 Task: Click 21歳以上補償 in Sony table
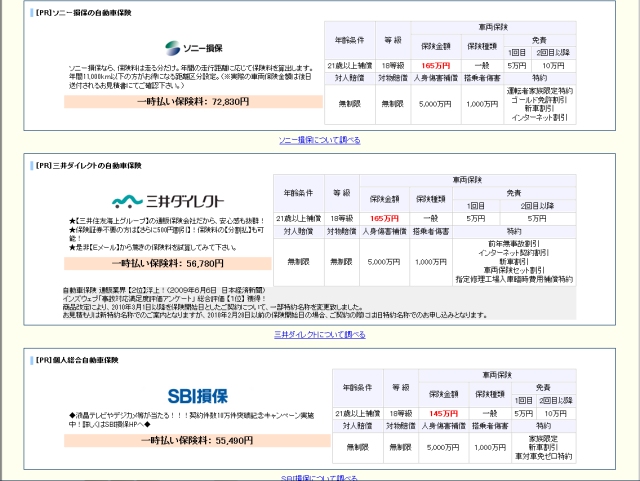coord(350,66)
